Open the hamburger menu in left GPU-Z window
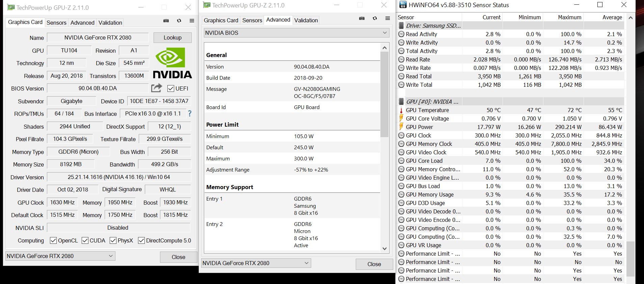Image resolution: width=644 pixels, height=284 pixels. coord(192,21)
